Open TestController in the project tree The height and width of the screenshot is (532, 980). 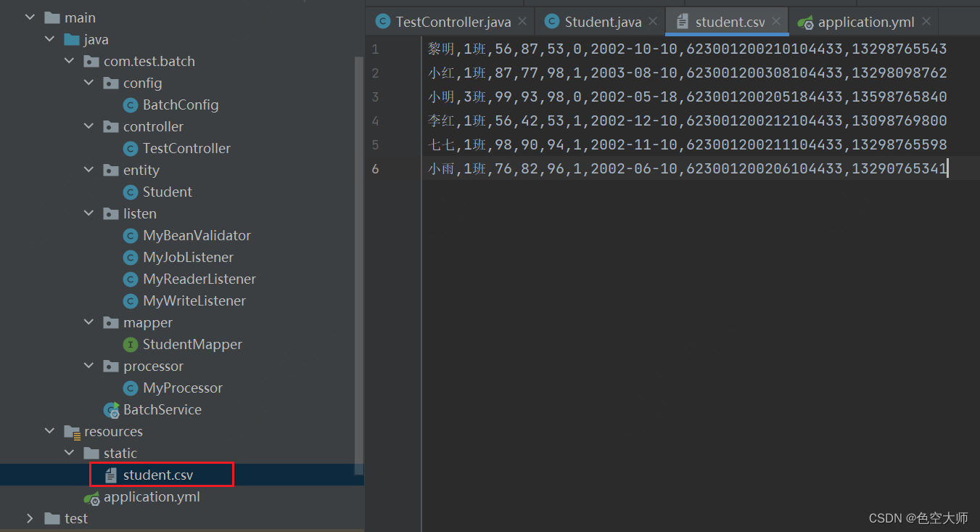(x=186, y=148)
